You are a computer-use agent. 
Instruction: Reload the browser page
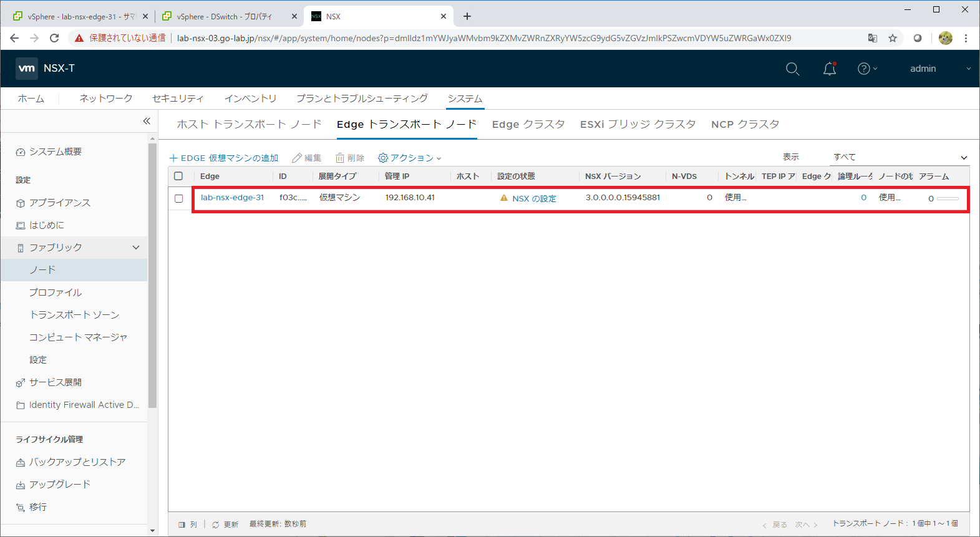(54, 38)
